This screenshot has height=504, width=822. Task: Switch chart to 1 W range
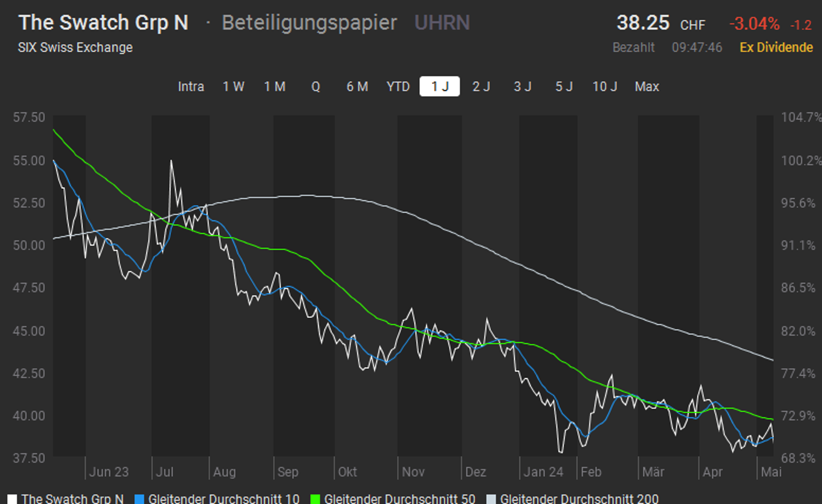point(233,87)
